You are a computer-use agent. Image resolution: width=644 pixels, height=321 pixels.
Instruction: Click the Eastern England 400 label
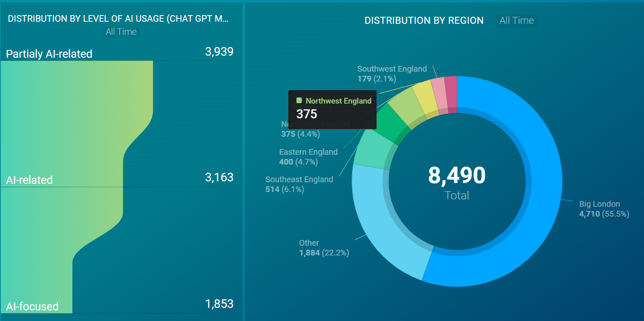(x=308, y=157)
